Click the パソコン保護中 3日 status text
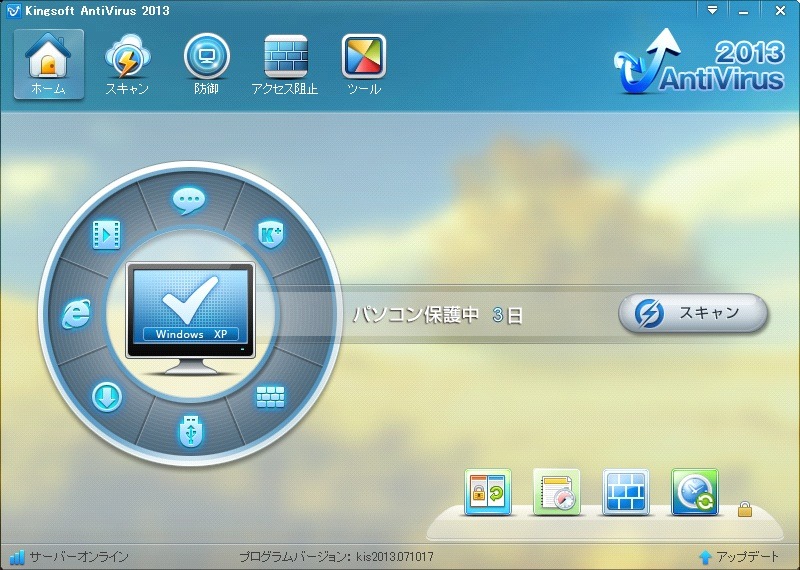Viewport: 800px width, 570px height. click(438, 315)
